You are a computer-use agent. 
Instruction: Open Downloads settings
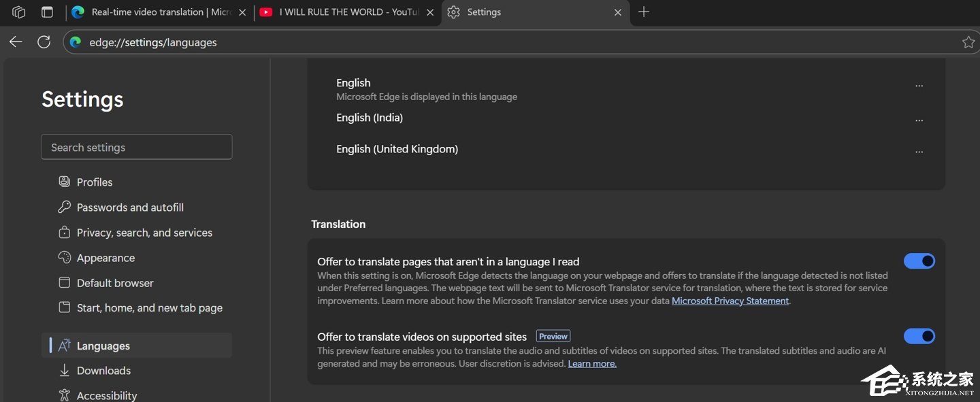pyautogui.click(x=103, y=370)
